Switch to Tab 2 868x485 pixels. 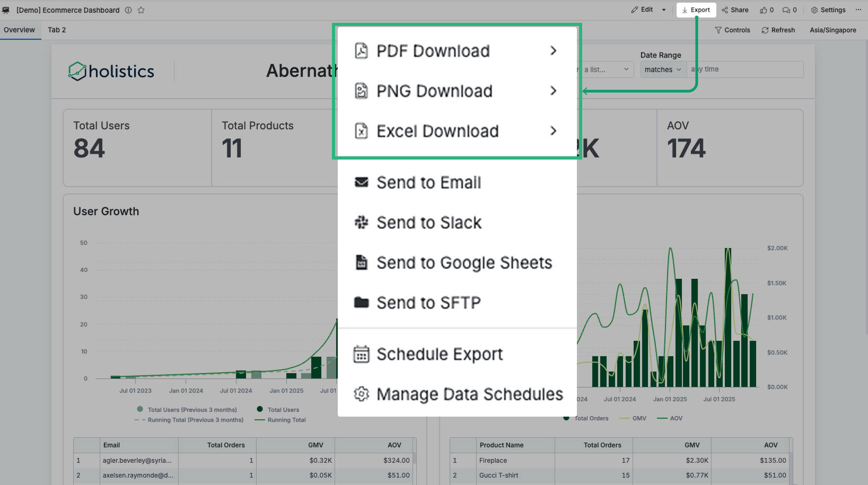[57, 30]
